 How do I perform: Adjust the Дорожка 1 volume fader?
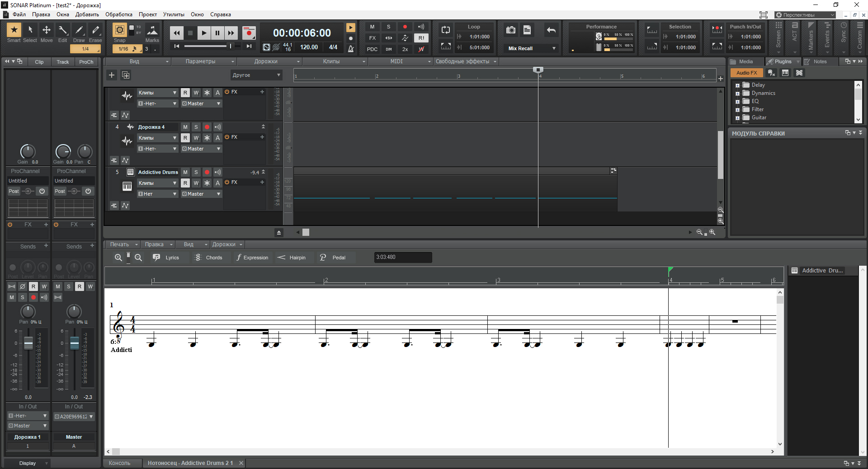[28, 343]
